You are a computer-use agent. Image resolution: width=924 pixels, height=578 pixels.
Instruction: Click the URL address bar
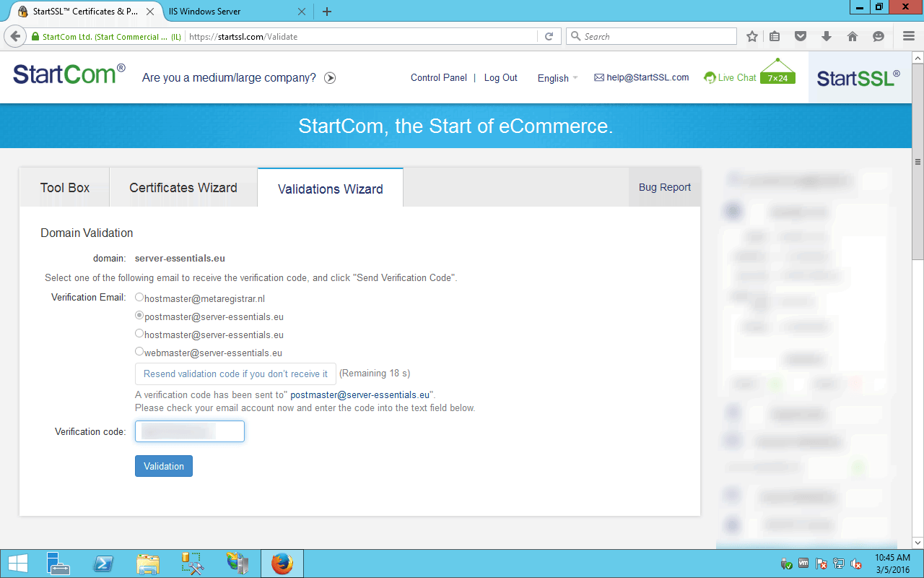tap(361, 36)
